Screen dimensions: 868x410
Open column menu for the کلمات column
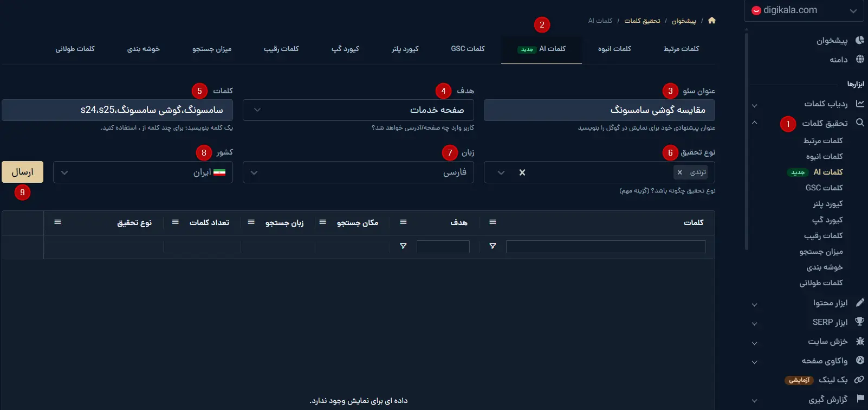click(x=492, y=222)
